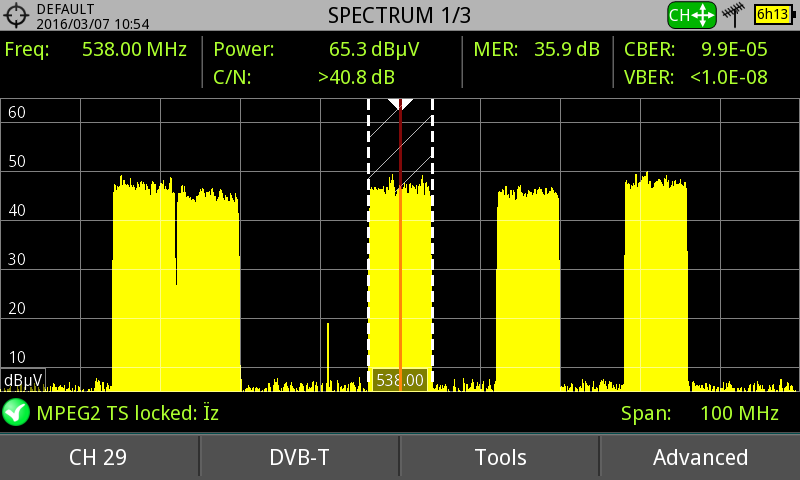Click the 20 level axis label
The height and width of the screenshot is (480, 800).
click(17, 308)
